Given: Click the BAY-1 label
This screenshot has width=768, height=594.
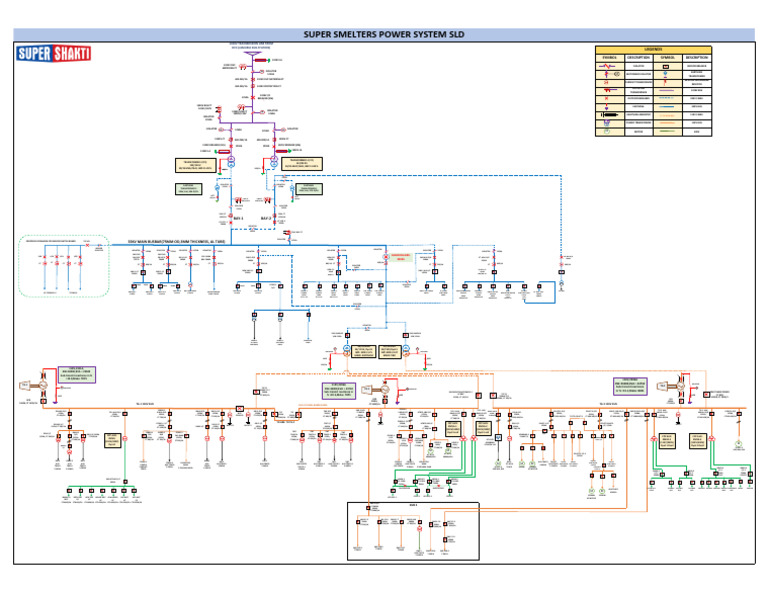Looking at the screenshot, I should tap(239, 218).
